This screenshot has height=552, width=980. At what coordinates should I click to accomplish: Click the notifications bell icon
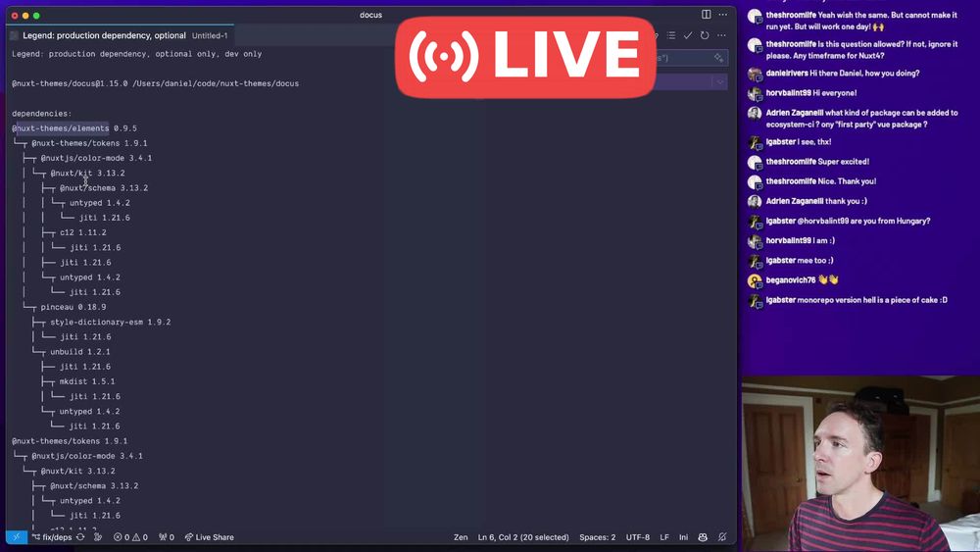[722, 537]
